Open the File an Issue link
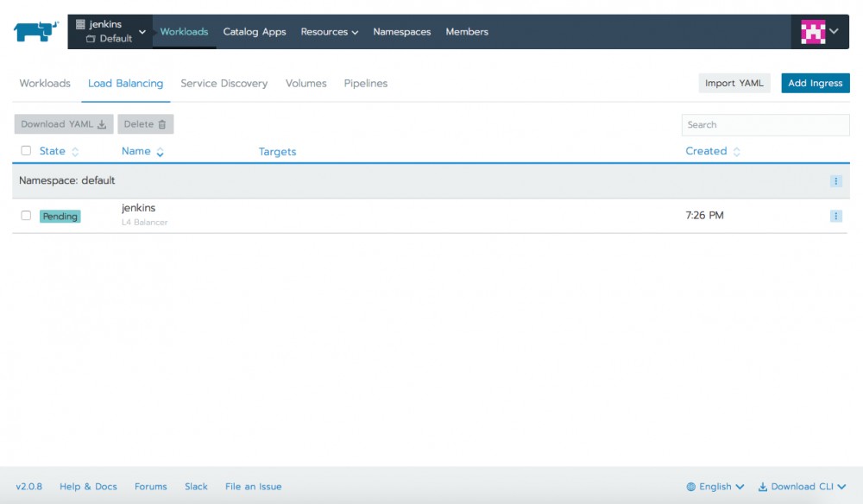Viewport: 863px width, 504px height. (253, 487)
